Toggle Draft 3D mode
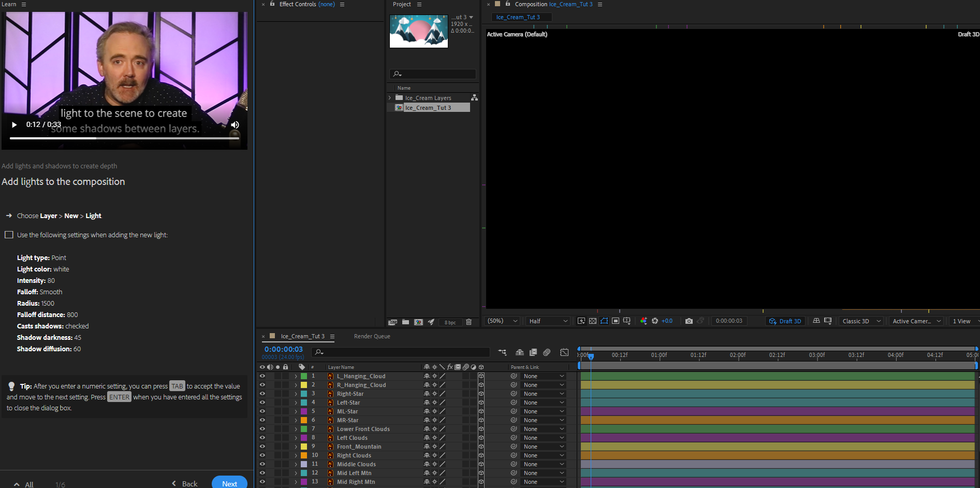Screen dimensions: 980x488 785,321
